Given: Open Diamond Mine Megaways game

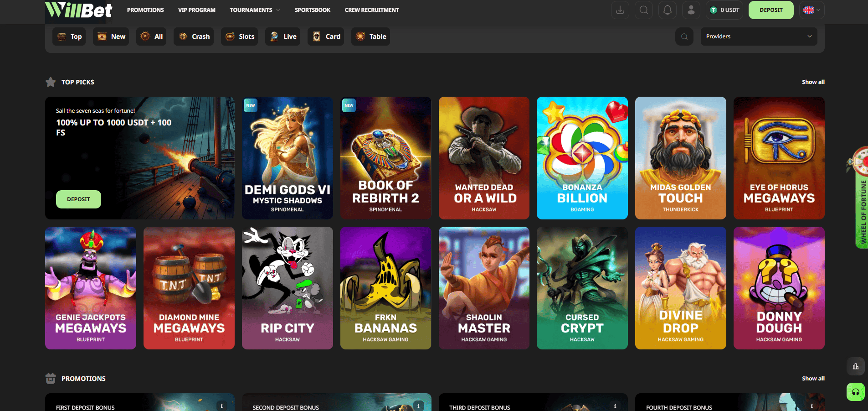Looking at the screenshot, I should tap(189, 288).
